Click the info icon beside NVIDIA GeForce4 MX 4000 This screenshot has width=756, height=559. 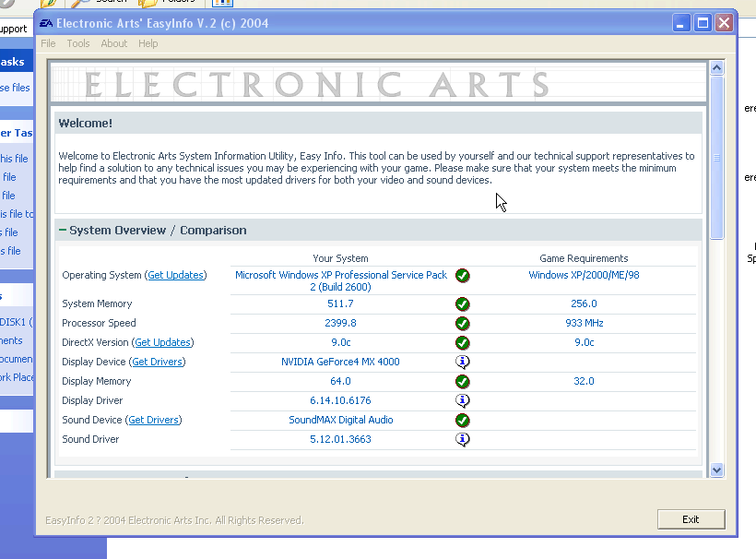pos(463,362)
